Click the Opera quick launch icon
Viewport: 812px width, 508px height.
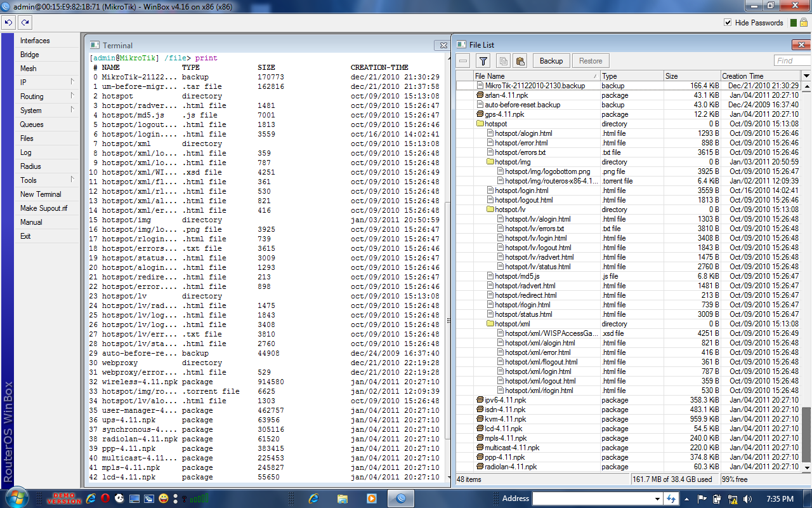click(x=105, y=498)
